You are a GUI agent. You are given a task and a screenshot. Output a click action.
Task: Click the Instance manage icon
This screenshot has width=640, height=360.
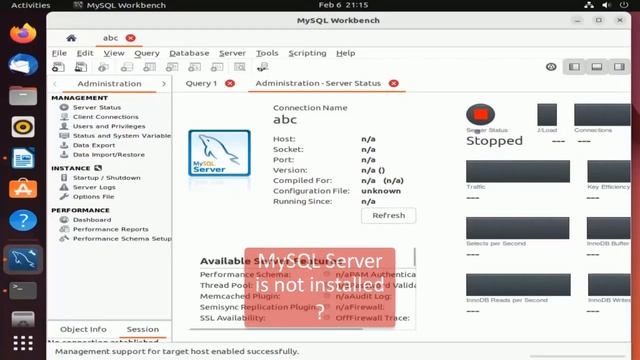click(98, 168)
